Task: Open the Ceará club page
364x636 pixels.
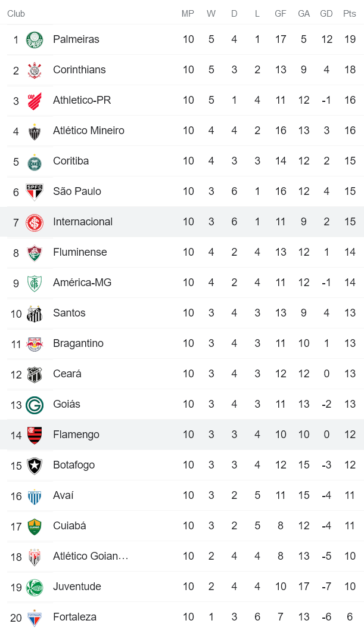Action: [x=67, y=374]
